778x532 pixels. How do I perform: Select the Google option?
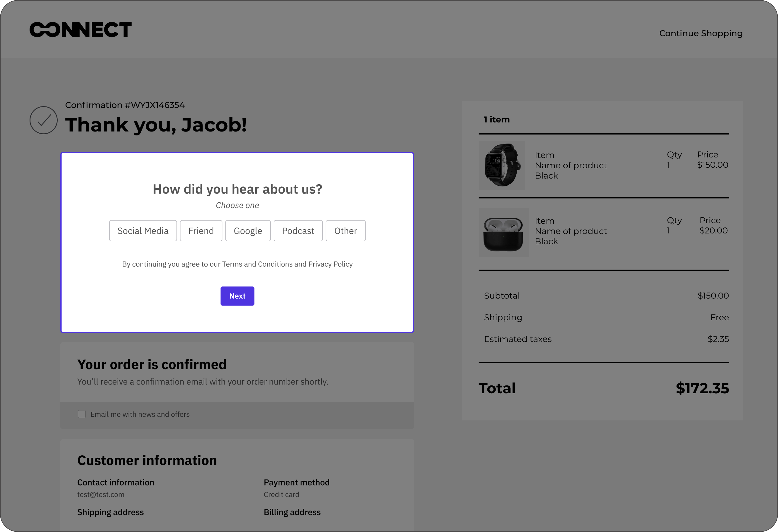point(248,231)
